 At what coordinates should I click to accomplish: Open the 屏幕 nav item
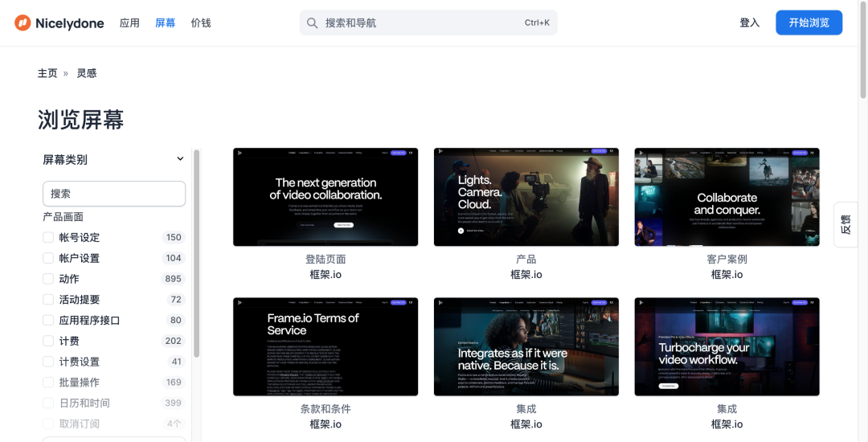(165, 23)
